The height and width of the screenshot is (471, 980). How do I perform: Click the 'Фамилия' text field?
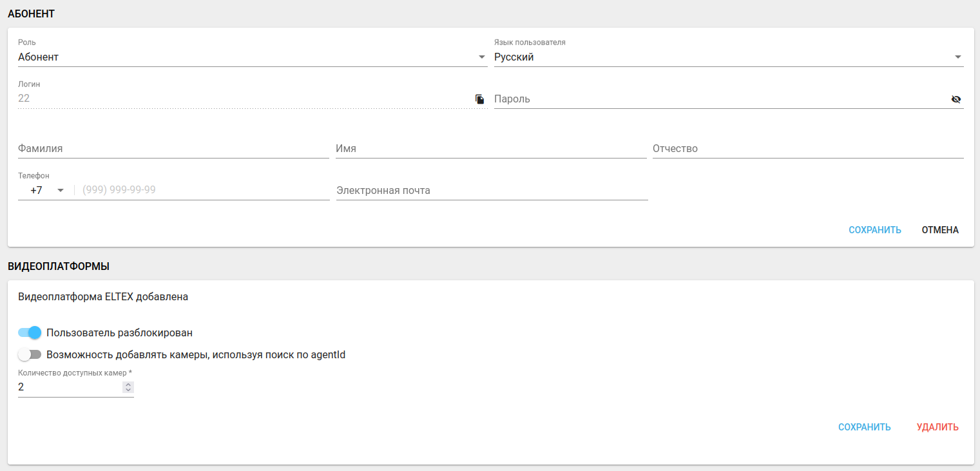coord(173,149)
